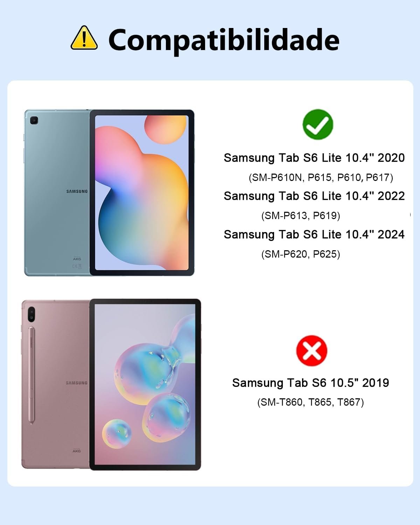The height and width of the screenshot is (525, 420).
Task: Click the AKG logo on blue tablet
Action: [x=77, y=259]
